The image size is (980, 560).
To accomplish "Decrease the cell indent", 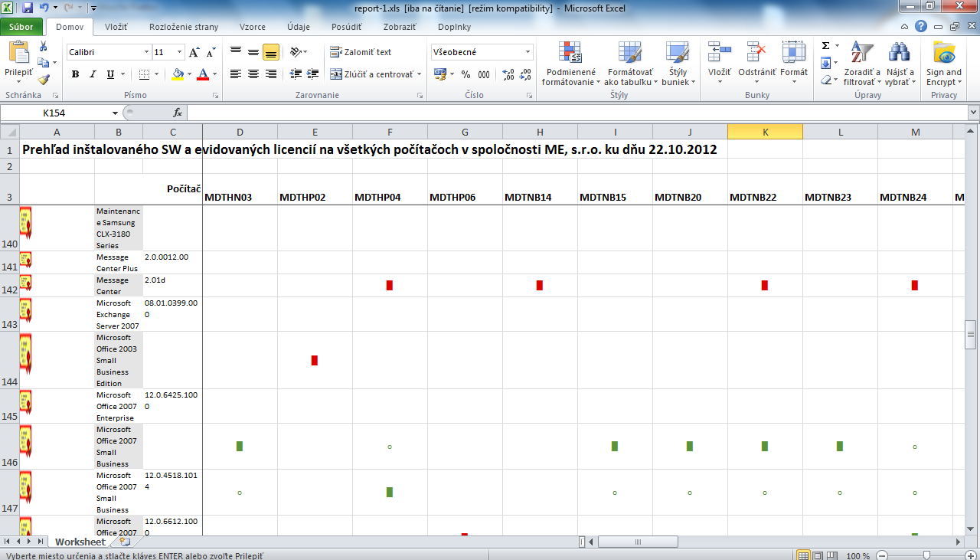I will [296, 74].
